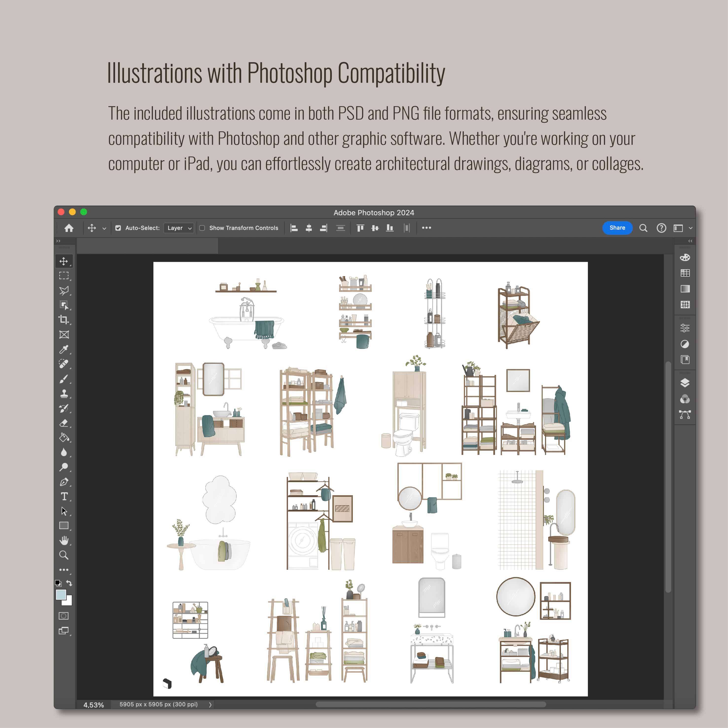
Task: Open the Adjustments panel circle icon
Action: 685,344
